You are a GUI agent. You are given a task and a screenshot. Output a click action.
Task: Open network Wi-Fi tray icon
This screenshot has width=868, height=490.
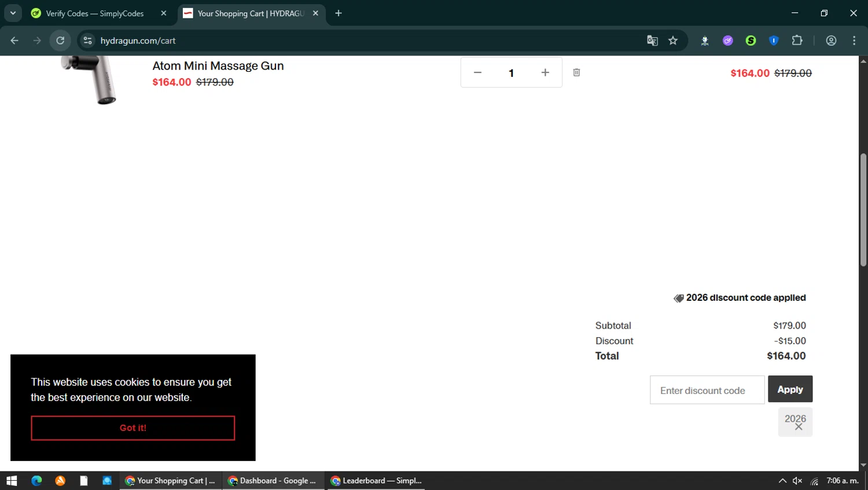815,481
